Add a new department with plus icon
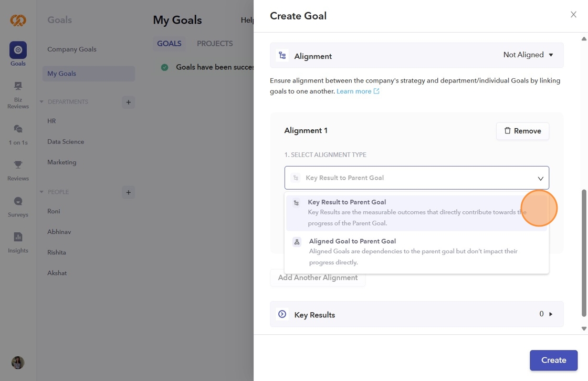Viewport: 588px width, 381px height. tap(128, 102)
